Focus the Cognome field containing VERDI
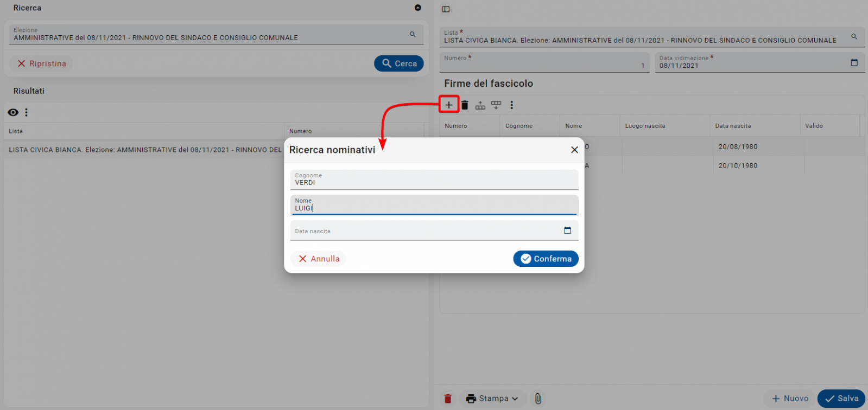Image resolution: width=868 pixels, height=410 pixels. click(434, 180)
